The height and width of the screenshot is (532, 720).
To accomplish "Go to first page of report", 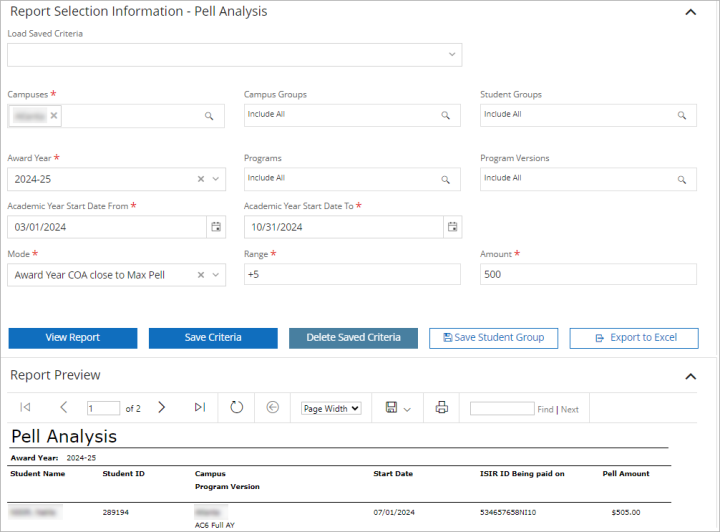I will pos(25,407).
